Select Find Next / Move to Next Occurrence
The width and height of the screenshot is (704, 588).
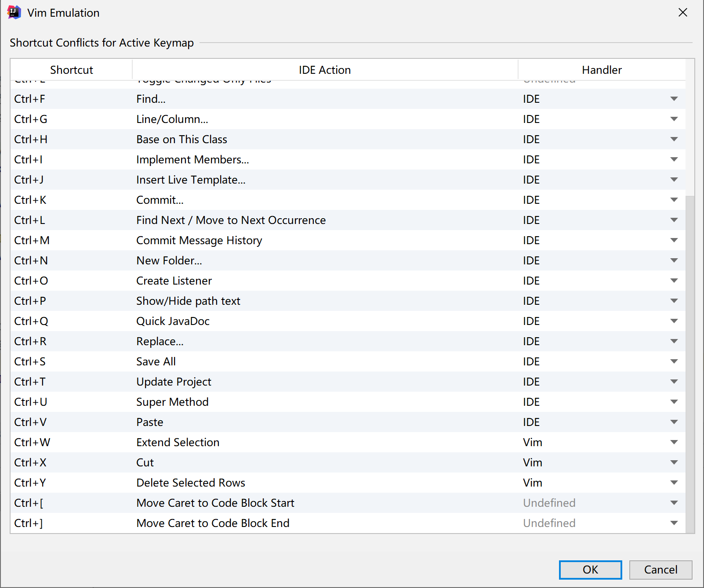(x=348, y=220)
